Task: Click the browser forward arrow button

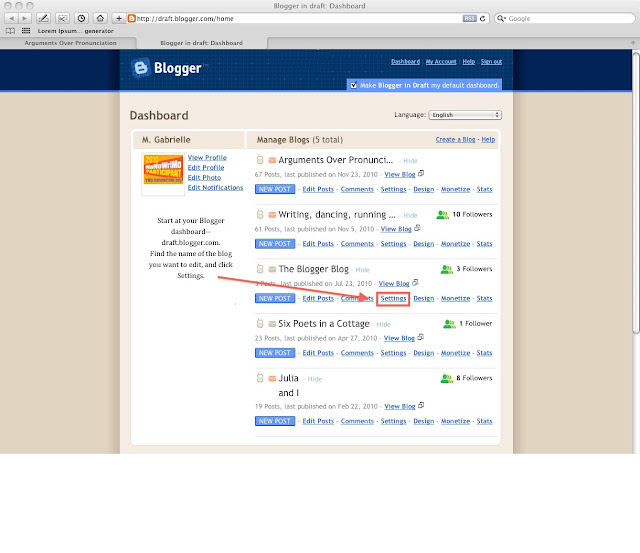Action: 24,18
